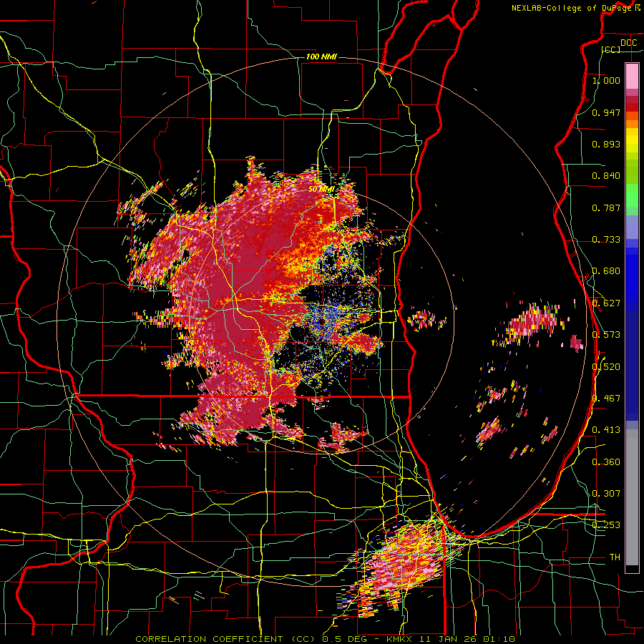Click the KMKX station identifier

[x=401, y=639]
